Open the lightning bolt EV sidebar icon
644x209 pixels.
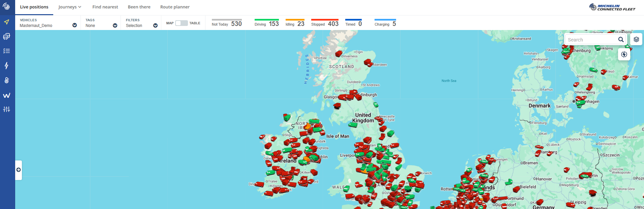6,66
